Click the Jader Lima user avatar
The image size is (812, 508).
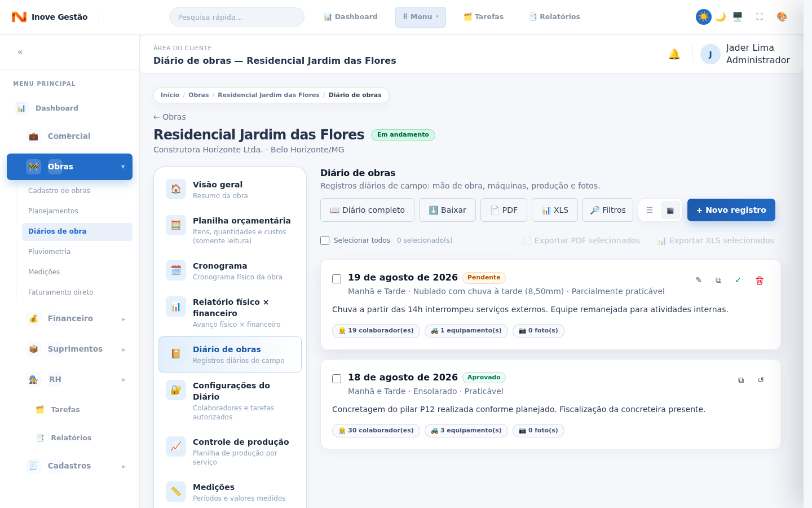710,54
